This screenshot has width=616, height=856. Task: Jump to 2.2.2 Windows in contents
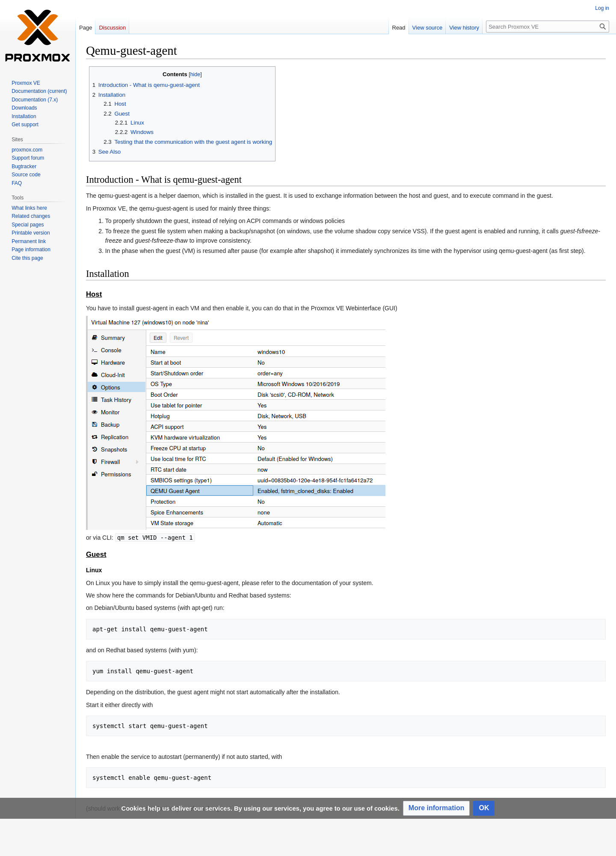(x=134, y=132)
